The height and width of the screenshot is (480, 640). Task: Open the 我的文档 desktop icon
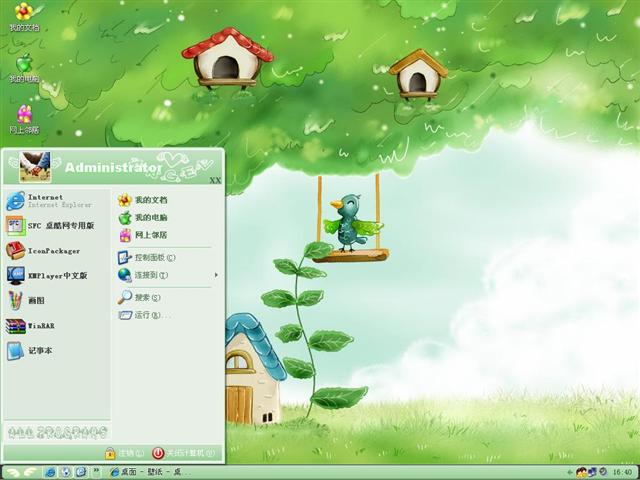[x=24, y=16]
